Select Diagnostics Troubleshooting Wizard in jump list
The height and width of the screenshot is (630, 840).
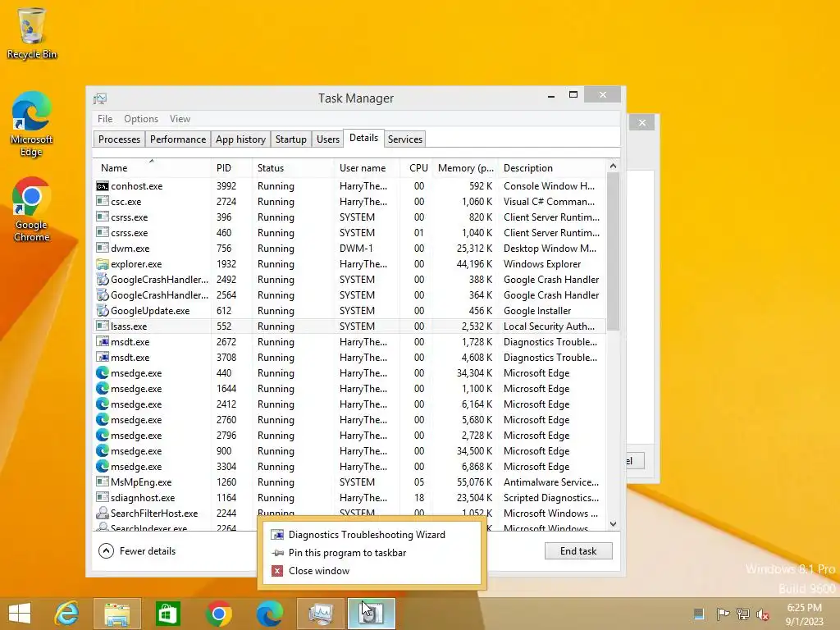coord(372,535)
